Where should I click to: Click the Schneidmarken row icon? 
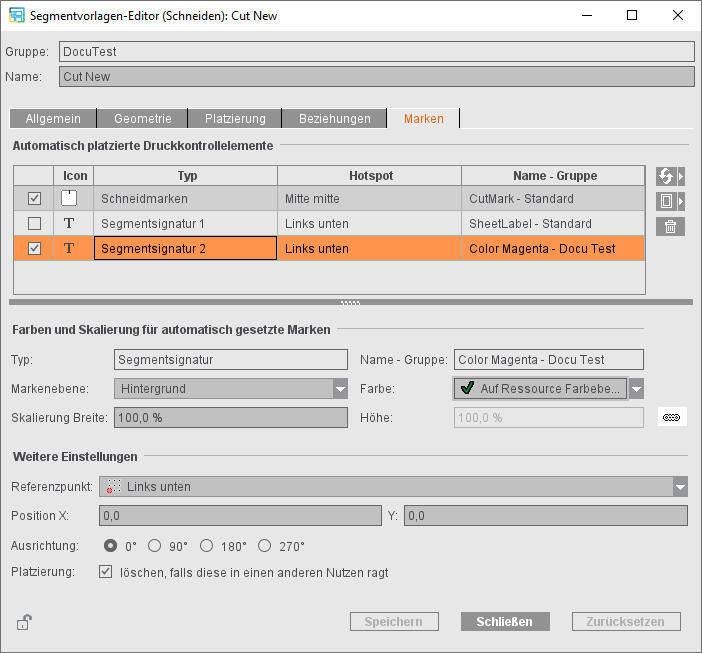69,198
